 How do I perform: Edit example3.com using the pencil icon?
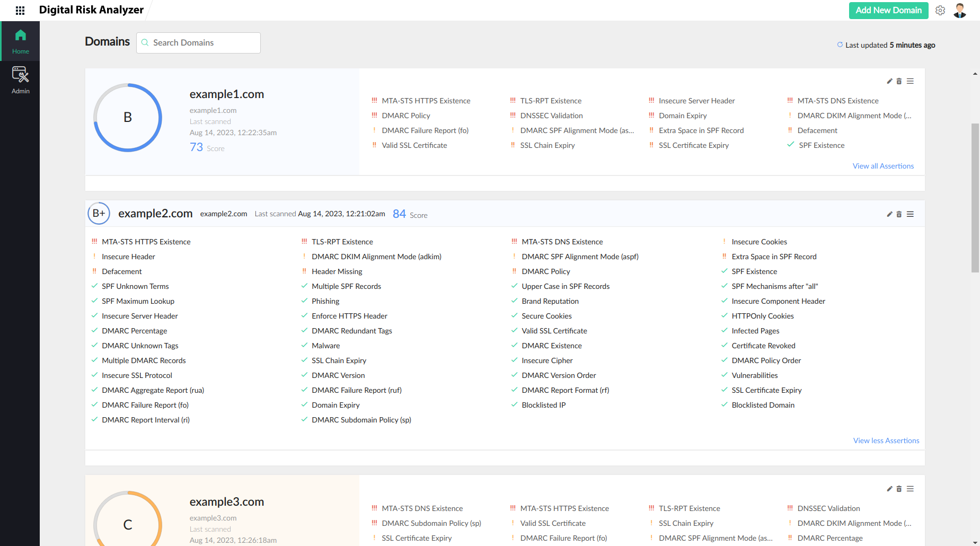[889, 489]
